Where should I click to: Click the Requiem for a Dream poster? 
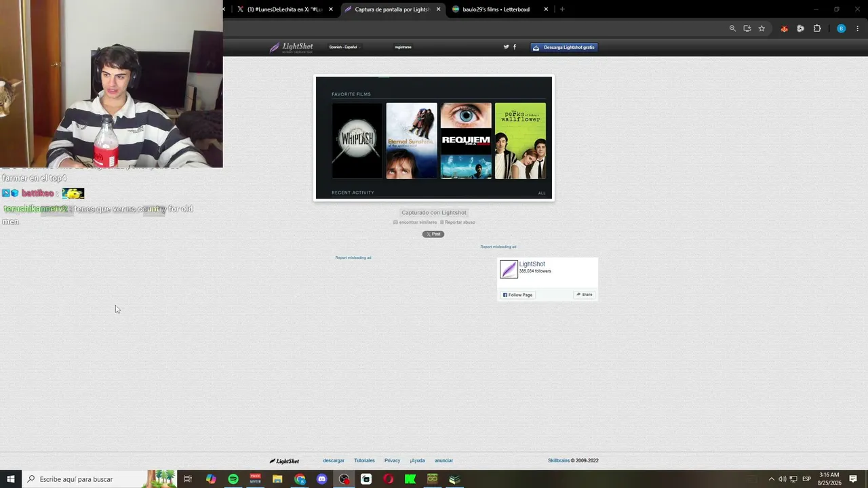click(466, 141)
